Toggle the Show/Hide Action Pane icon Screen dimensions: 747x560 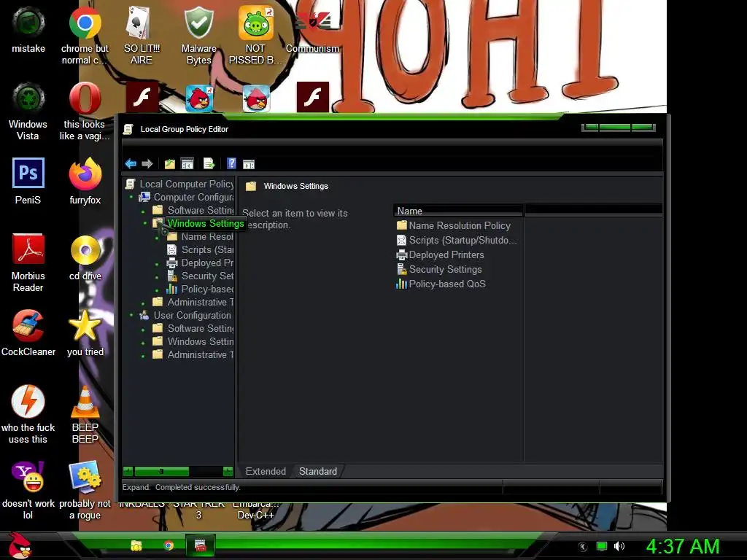point(249,164)
